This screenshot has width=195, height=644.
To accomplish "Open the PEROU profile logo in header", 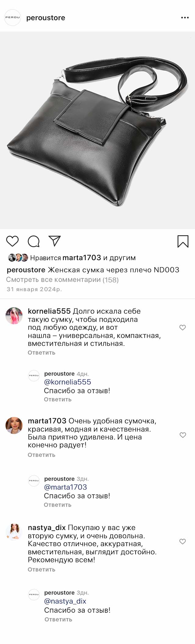I will click(x=12, y=18).
